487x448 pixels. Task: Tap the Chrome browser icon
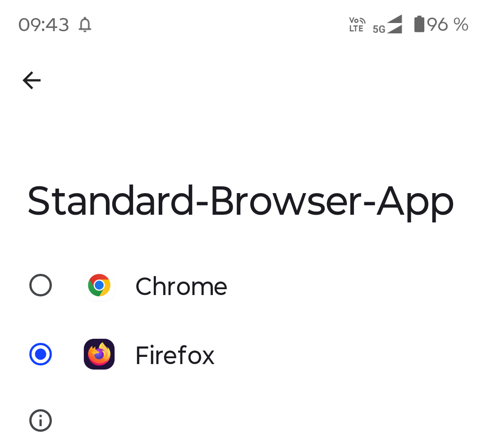99,285
